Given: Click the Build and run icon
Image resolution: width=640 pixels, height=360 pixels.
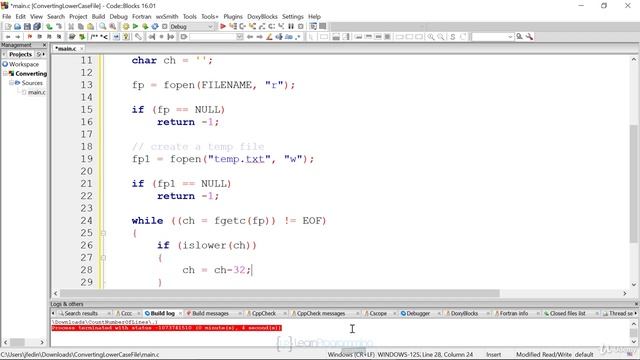Looking at the screenshot, I should point(145,27).
